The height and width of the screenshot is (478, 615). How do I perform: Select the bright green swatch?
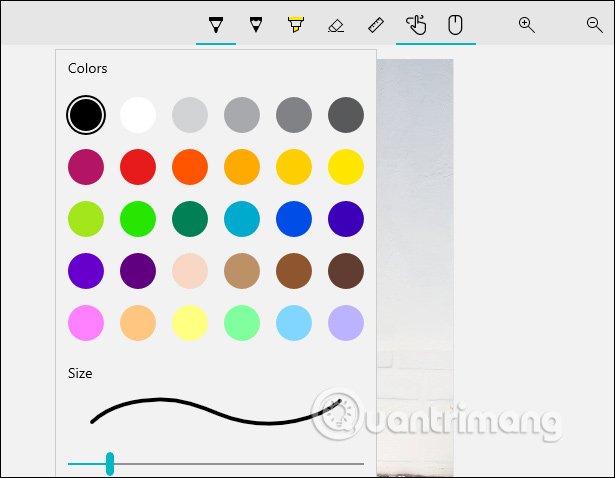click(x=138, y=219)
